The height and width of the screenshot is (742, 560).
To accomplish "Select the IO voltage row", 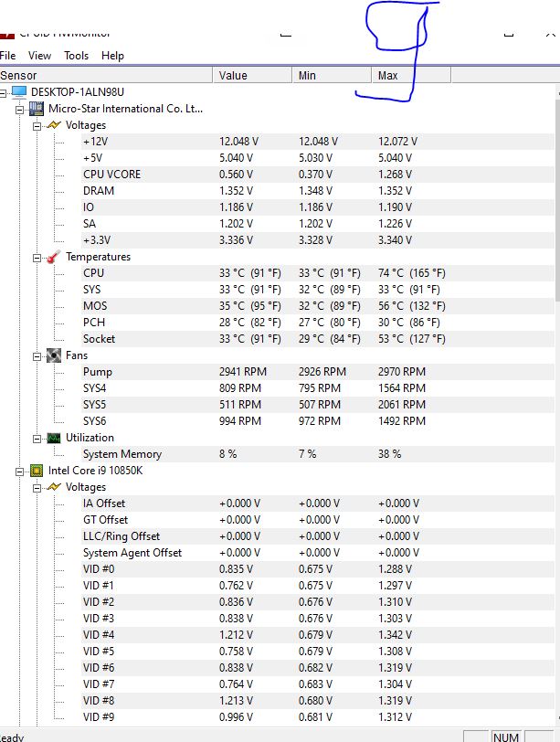I will tap(318, 207).
